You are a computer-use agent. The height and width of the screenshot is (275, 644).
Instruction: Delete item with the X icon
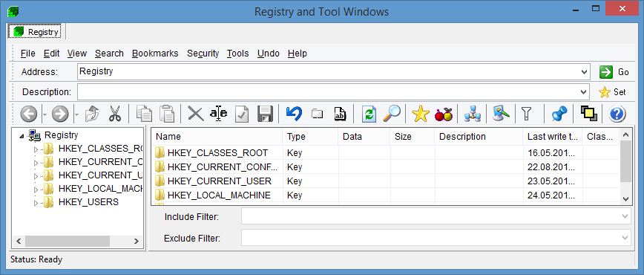[196, 114]
